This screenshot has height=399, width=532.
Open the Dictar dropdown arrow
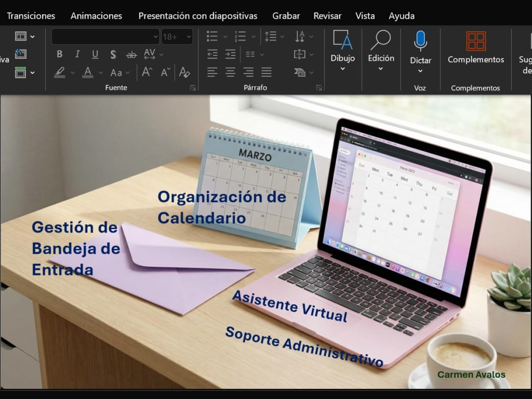420,71
